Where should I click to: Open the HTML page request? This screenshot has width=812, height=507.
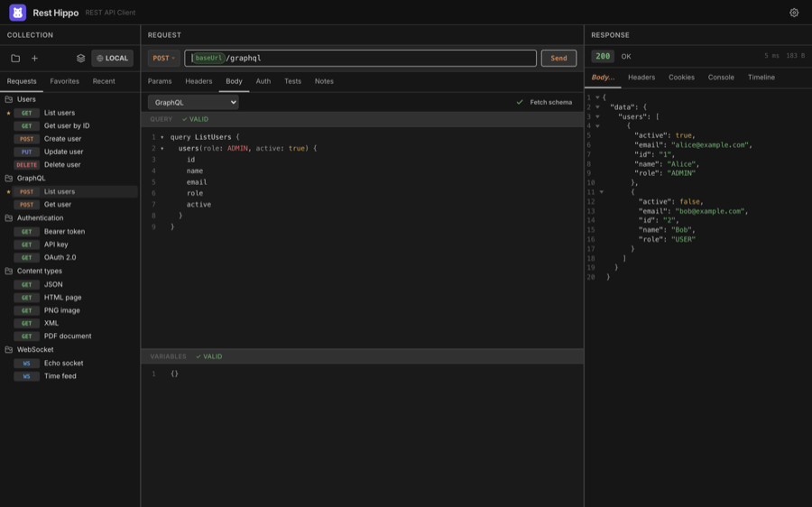[62, 298]
